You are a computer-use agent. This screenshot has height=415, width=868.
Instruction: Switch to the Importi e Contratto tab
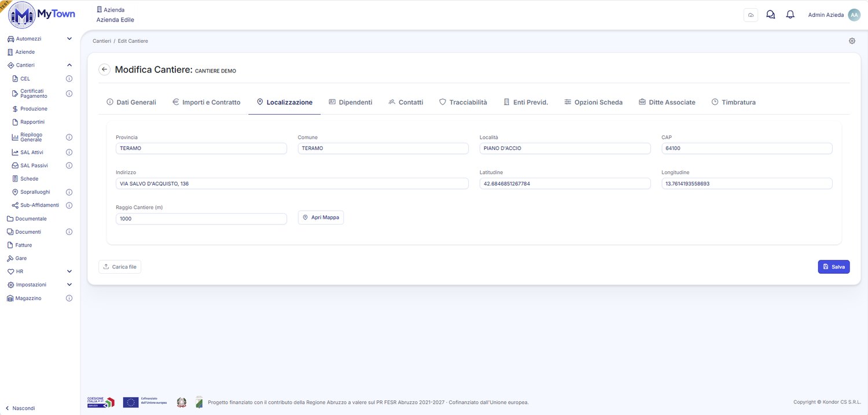[207, 102]
